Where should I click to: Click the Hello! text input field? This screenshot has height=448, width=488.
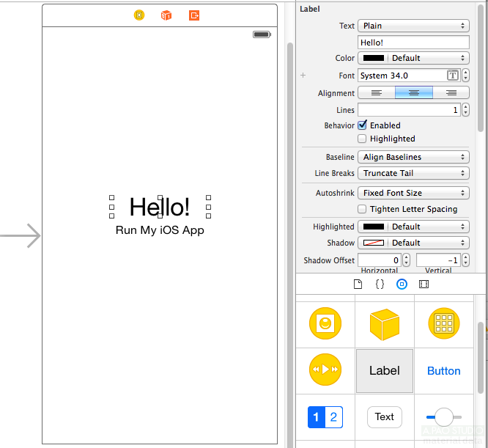point(413,43)
